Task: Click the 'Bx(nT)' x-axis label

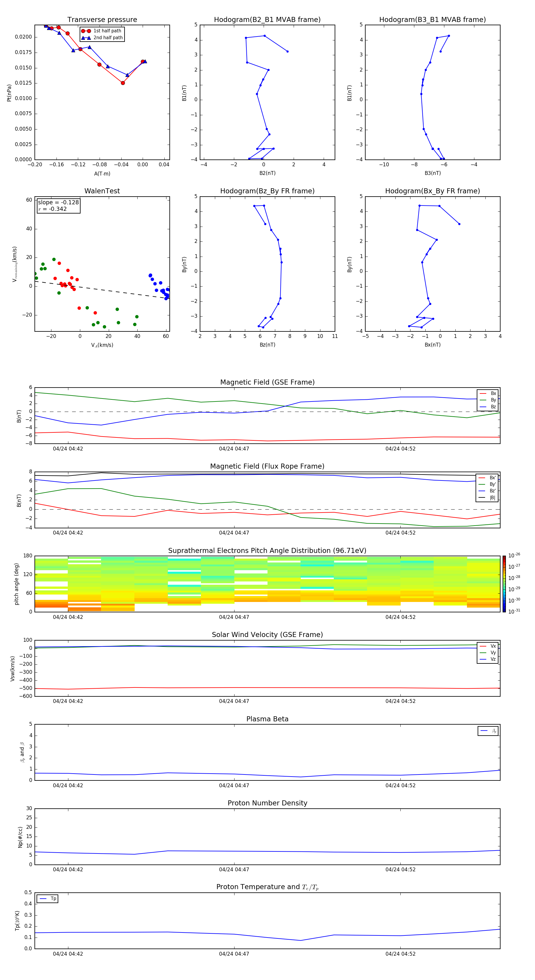Action: coord(432,345)
